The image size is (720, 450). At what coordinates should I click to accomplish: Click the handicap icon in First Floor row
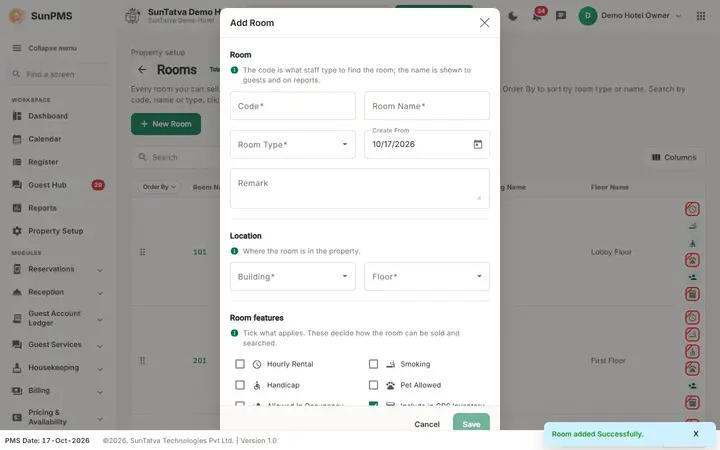(692, 351)
